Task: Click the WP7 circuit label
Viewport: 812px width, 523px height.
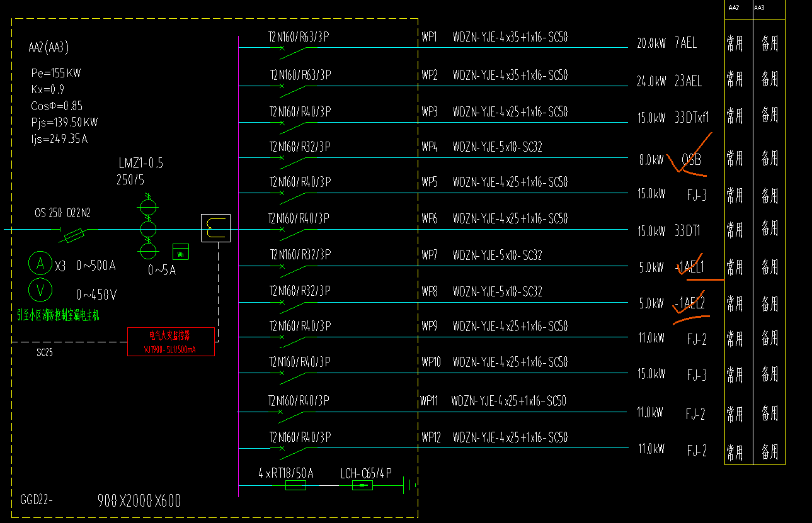Action: [430, 256]
